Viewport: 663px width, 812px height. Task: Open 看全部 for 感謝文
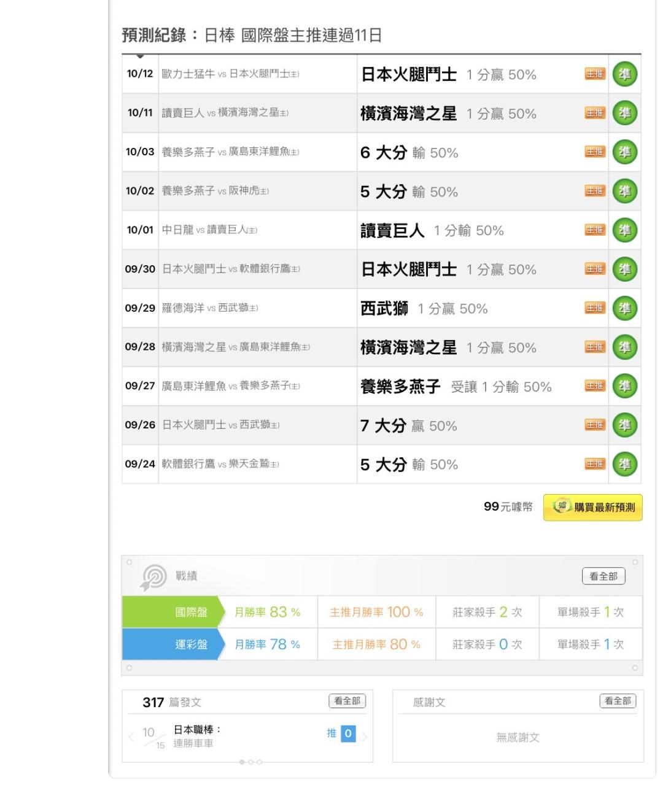618,701
